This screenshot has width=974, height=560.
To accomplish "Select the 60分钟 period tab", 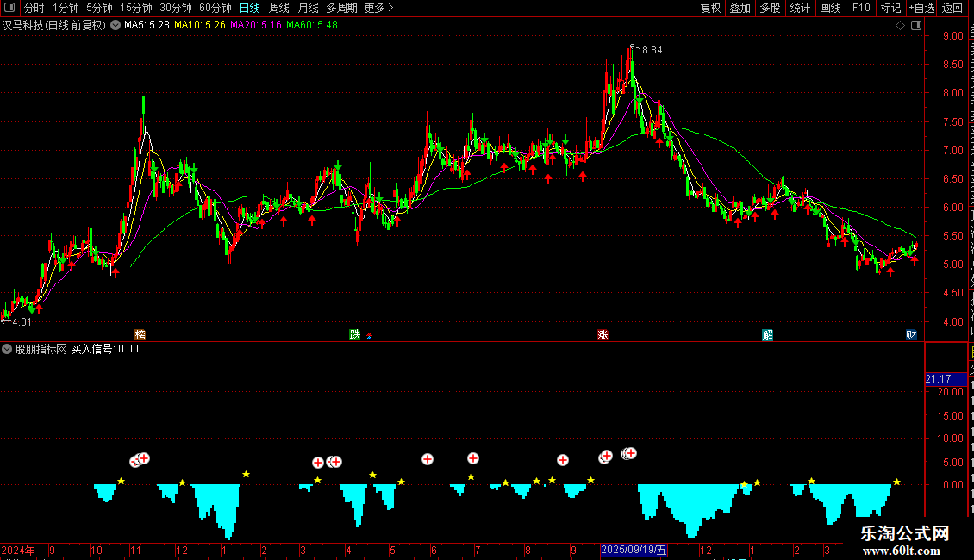I will [x=215, y=8].
